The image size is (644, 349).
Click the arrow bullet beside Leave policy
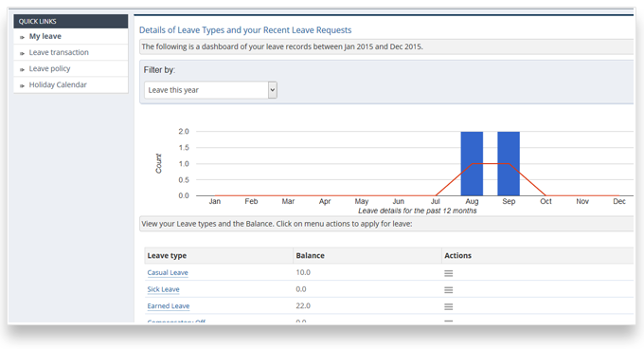click(x=22, y=69)
